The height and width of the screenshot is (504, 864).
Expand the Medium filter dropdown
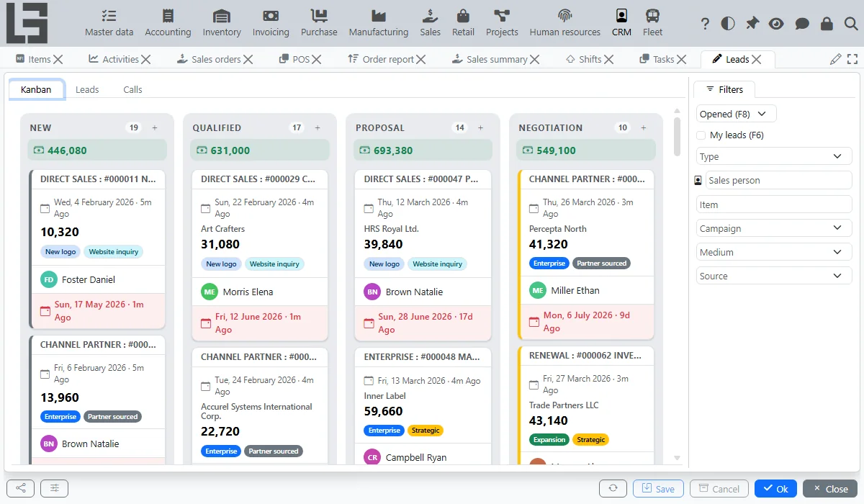[x=774, y=252]
